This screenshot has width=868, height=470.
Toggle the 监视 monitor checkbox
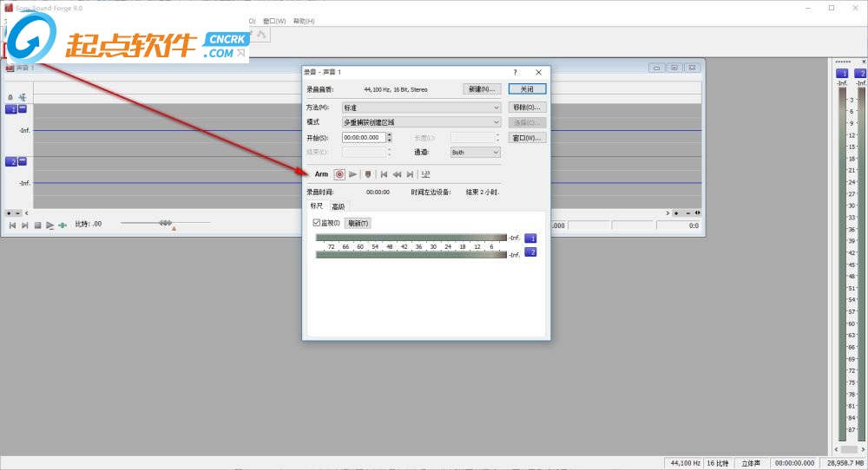[x=317, y=223]
